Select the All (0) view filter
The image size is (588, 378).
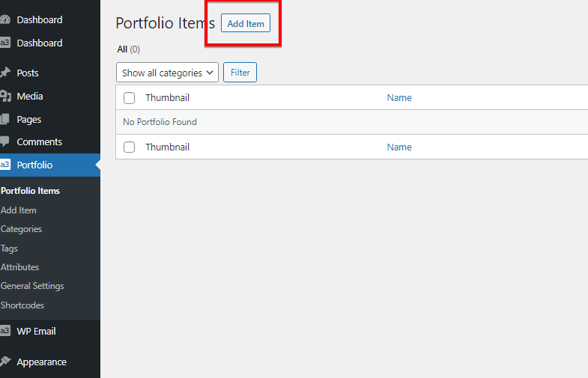128,49
